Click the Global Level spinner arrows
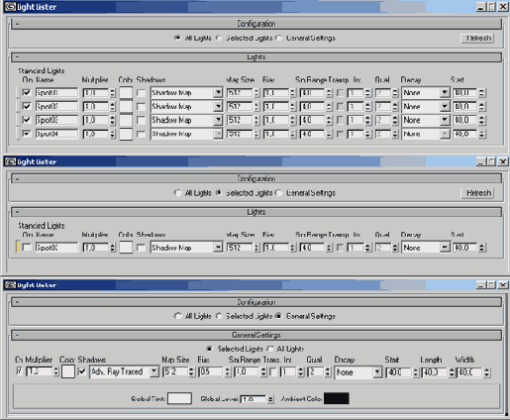 coord(270,399)
